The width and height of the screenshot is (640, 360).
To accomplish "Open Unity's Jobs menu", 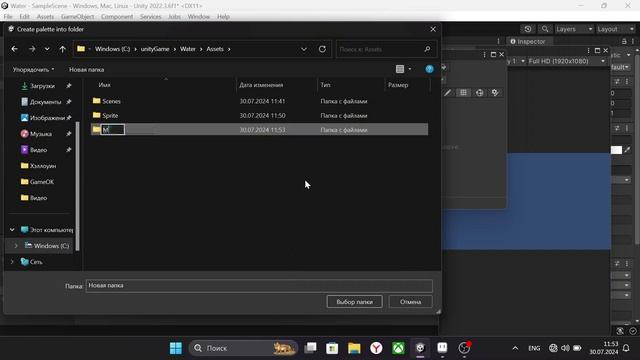I will (x=174, y=17).
